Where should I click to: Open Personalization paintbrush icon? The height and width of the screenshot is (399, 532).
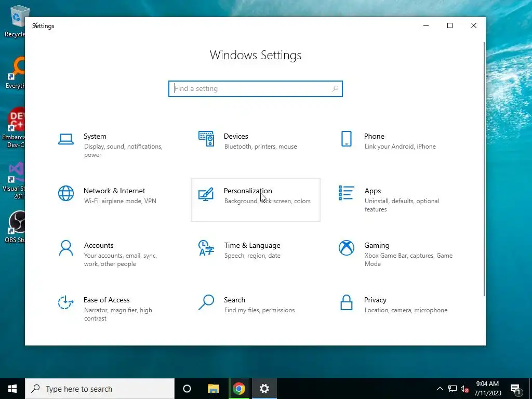coord(206,194)
